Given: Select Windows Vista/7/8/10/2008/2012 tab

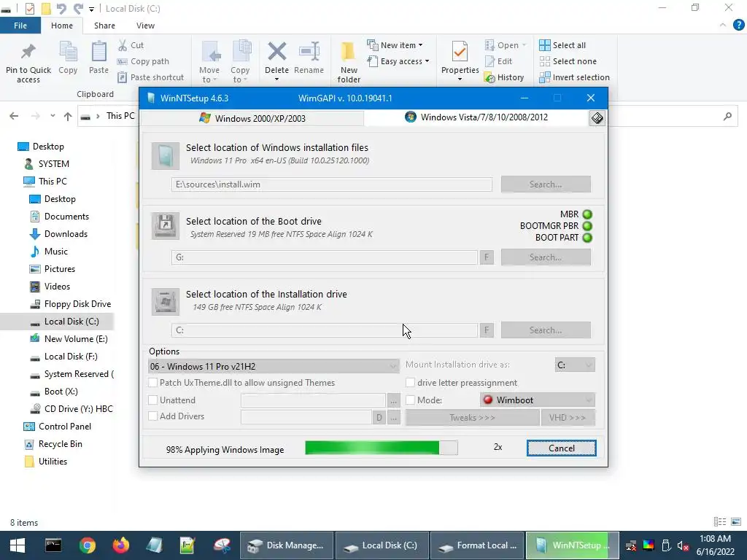Looking at the screenshot, I should point(476,117).
